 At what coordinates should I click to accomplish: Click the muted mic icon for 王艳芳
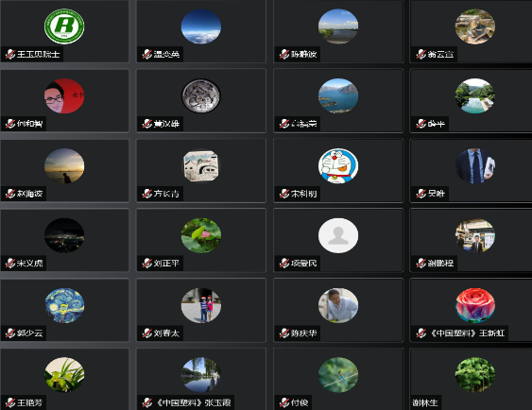pyautogui.click(x=10, y=402)
